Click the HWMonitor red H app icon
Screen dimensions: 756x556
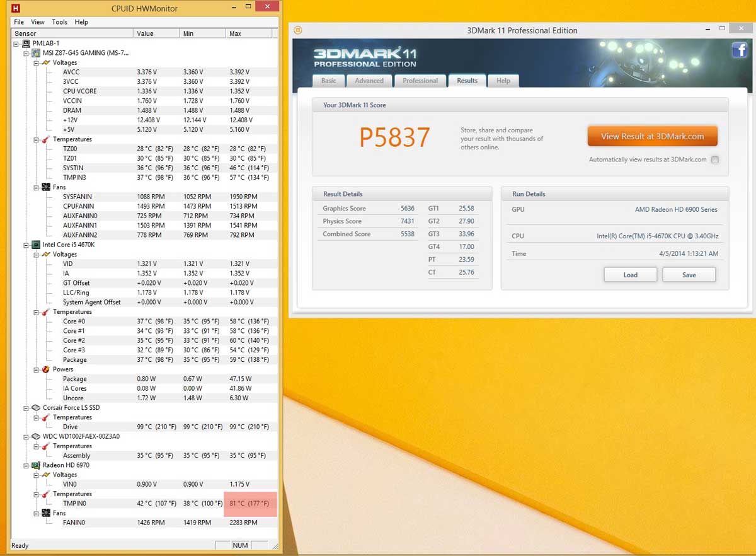(x=16, y=9)
